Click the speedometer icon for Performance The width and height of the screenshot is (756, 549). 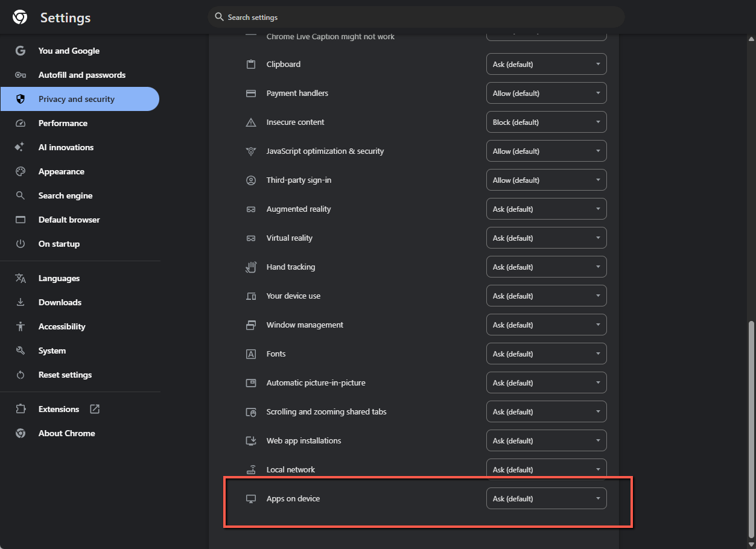pyautogui.click(x=21, y=123)
